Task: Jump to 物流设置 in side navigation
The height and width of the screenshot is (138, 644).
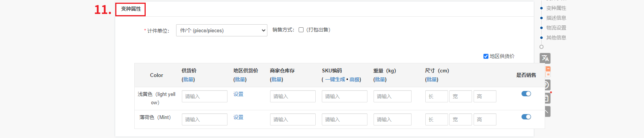Action: [556, 28]
